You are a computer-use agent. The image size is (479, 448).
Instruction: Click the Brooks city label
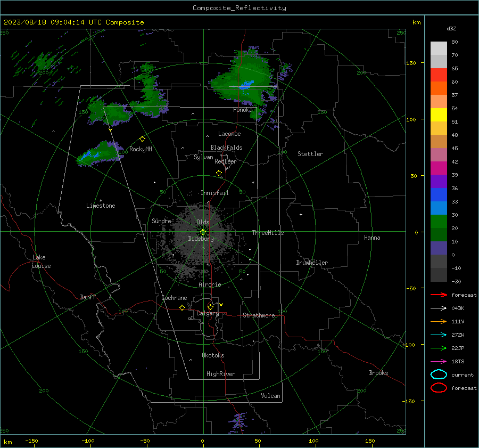[x=378, y=373]
